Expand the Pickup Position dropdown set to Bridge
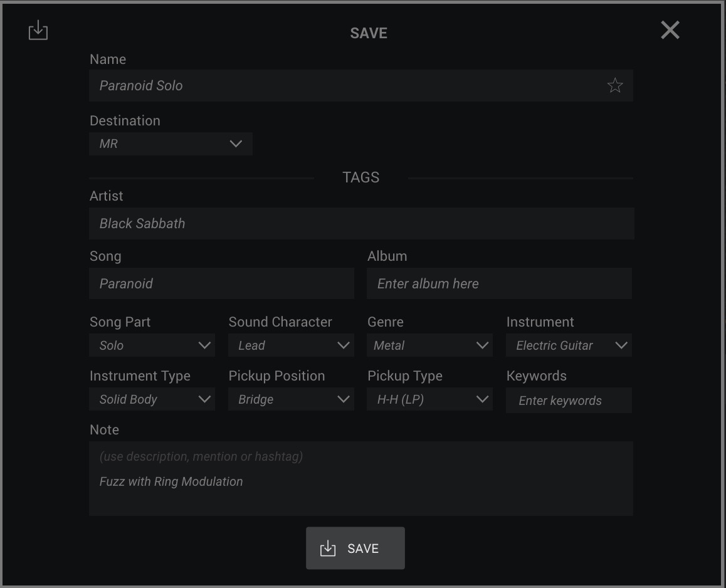Screen dimensions: 726x588 point(291,399)
